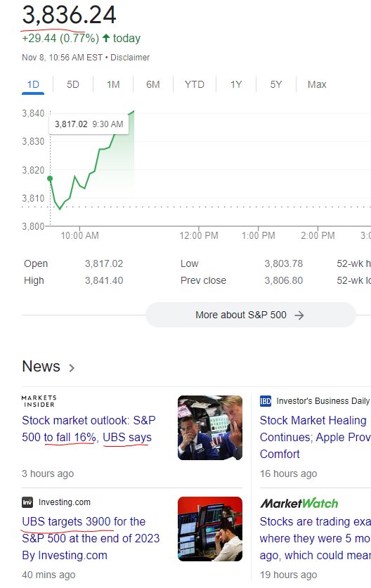Select the YTD range tab

(x=195, y=84)
